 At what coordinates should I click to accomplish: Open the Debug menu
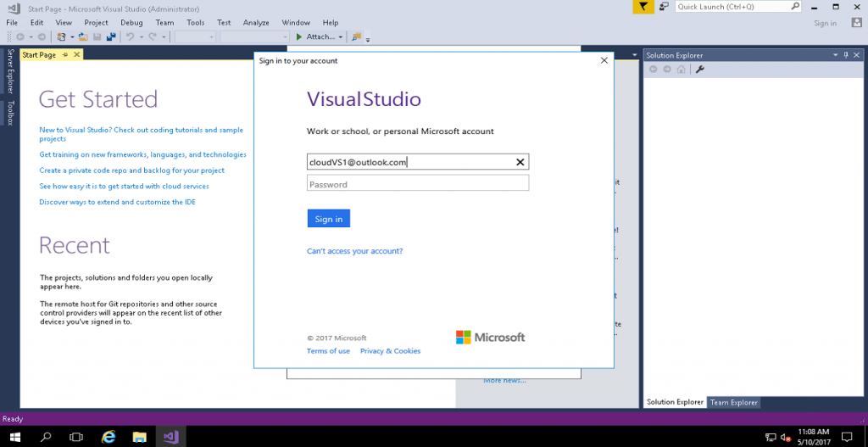pos(131,23)
